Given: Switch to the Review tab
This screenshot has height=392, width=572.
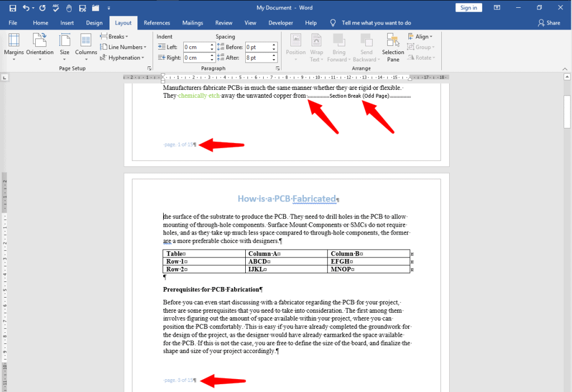Looking at the screenshot, I should [x=223, y=22].
